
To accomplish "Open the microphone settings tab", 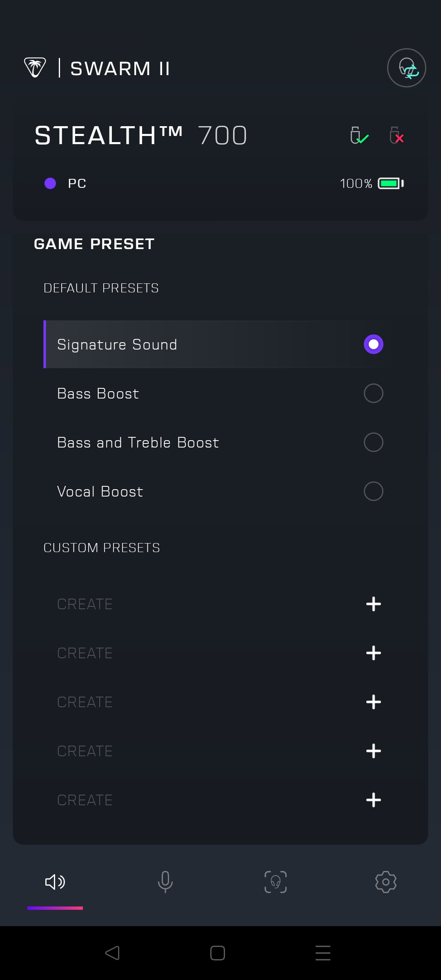I will tap(165, 882).
